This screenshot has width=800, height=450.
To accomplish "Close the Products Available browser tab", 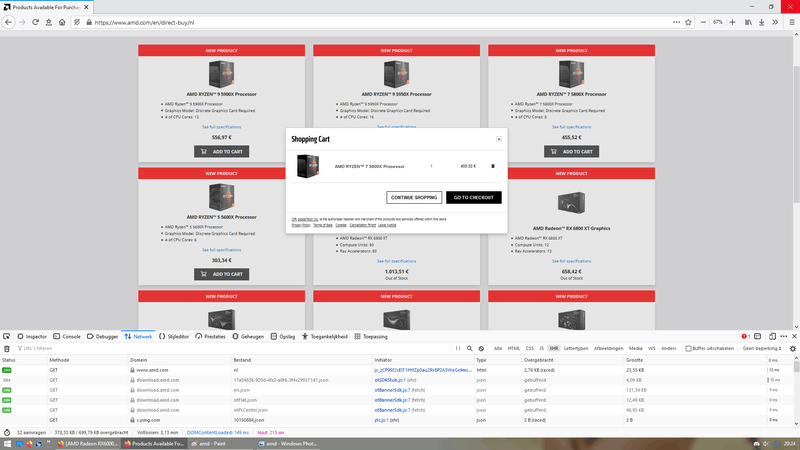I will 86,7.
